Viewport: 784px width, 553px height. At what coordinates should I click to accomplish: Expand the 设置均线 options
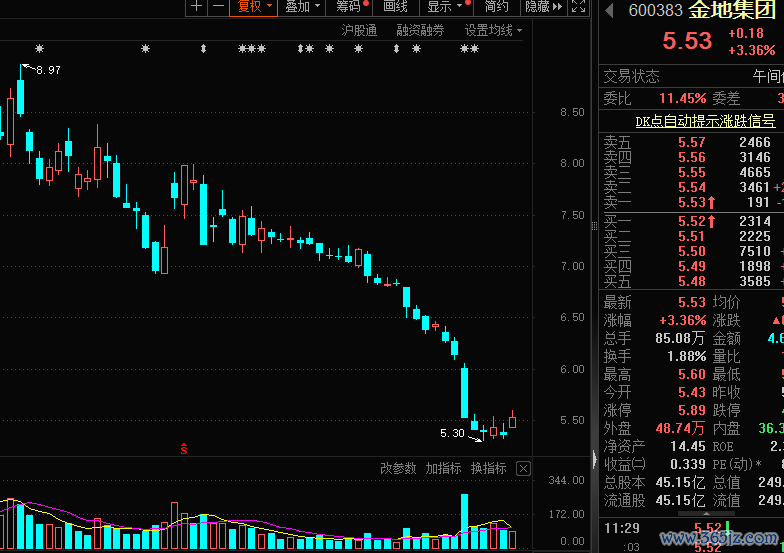[494, 30]
